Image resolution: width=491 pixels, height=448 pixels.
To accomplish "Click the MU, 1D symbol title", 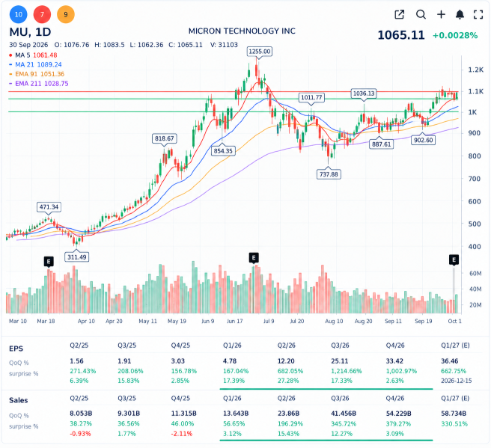I will (30, 32).
